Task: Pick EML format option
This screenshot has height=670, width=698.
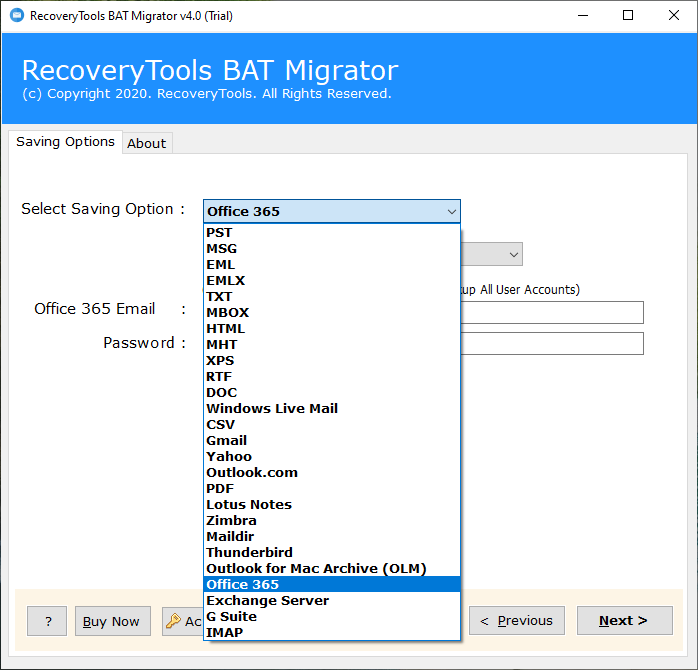Action: pyautogui.click(x=332, y=264)
